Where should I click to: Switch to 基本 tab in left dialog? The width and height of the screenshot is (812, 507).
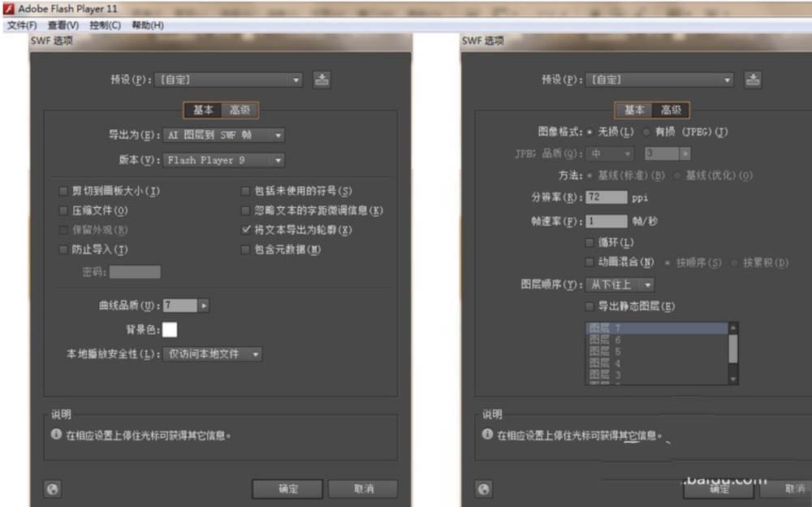point(203,110)
